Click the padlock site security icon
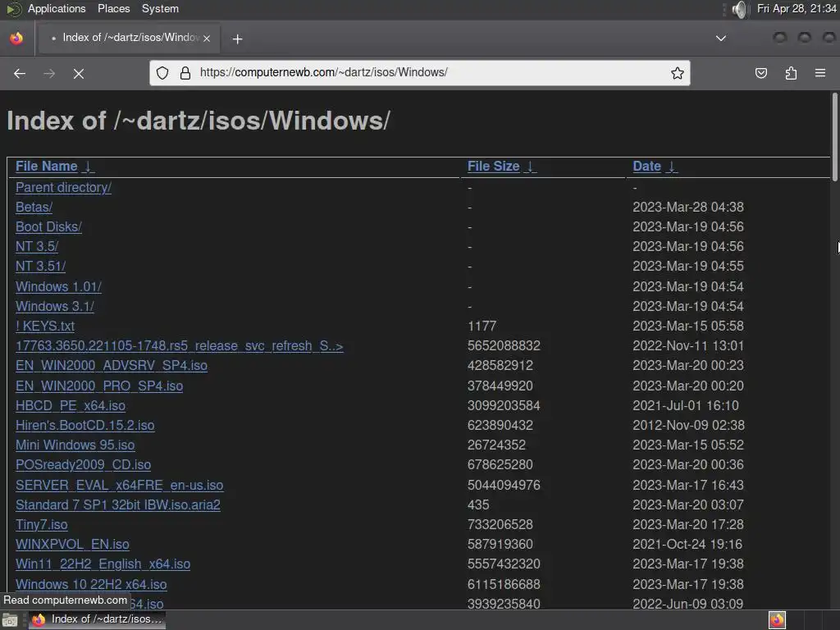 (x=185, y=73)
